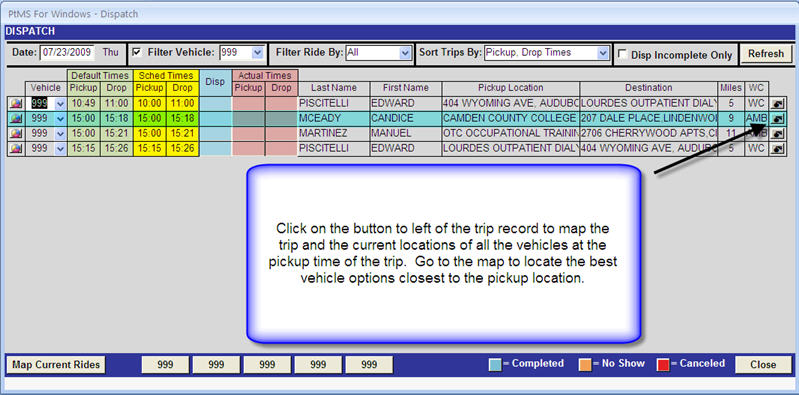Click the last name MARTINEZ

click(x=334, y=134)
